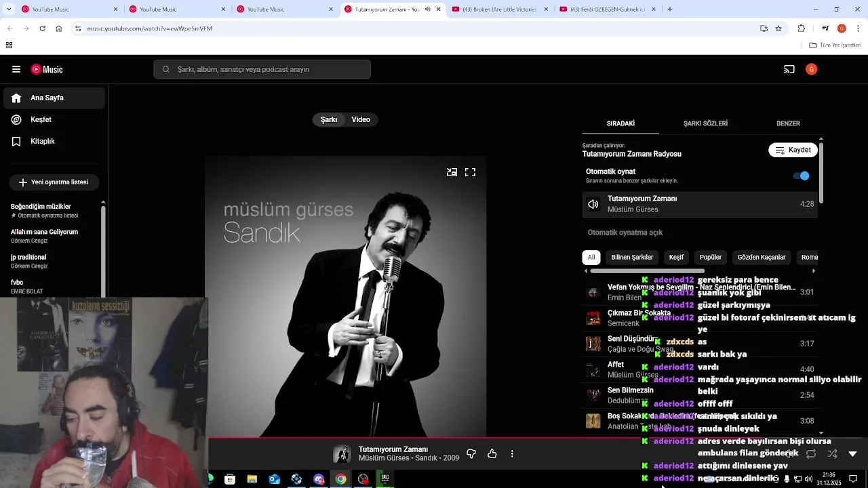
Task: Open the account avatar menu
Action: 811,69
